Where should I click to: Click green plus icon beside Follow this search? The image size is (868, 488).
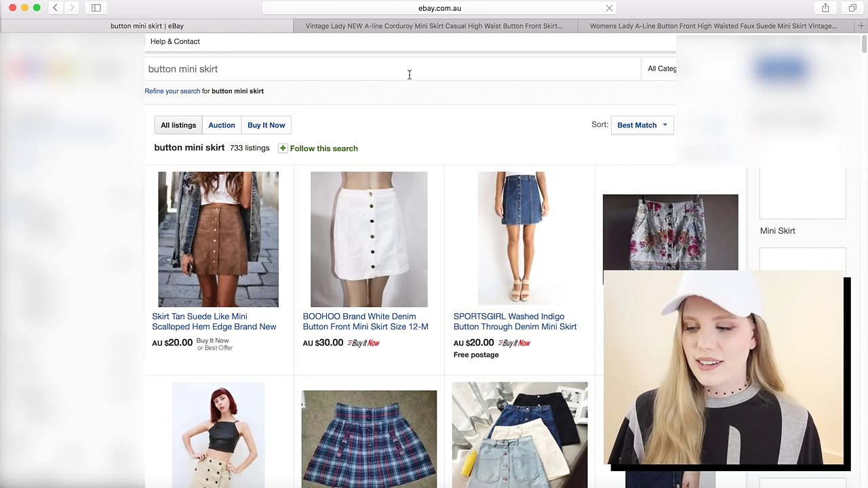[x=283, y=148]
